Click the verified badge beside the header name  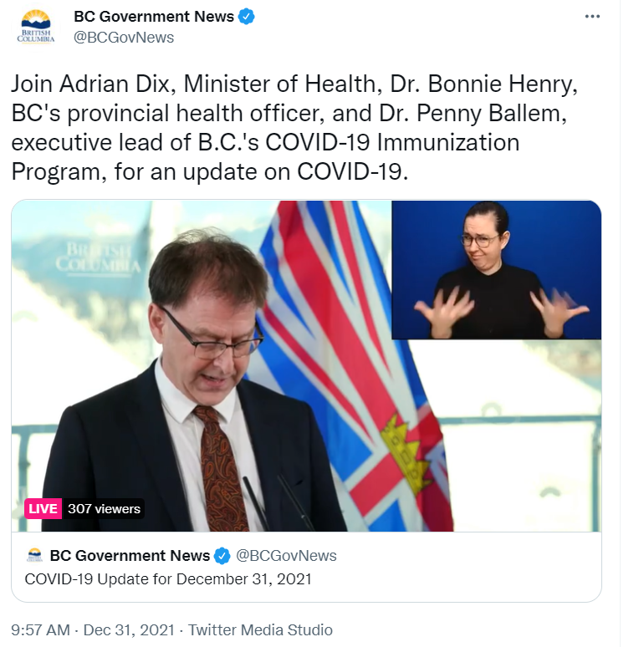248,16
